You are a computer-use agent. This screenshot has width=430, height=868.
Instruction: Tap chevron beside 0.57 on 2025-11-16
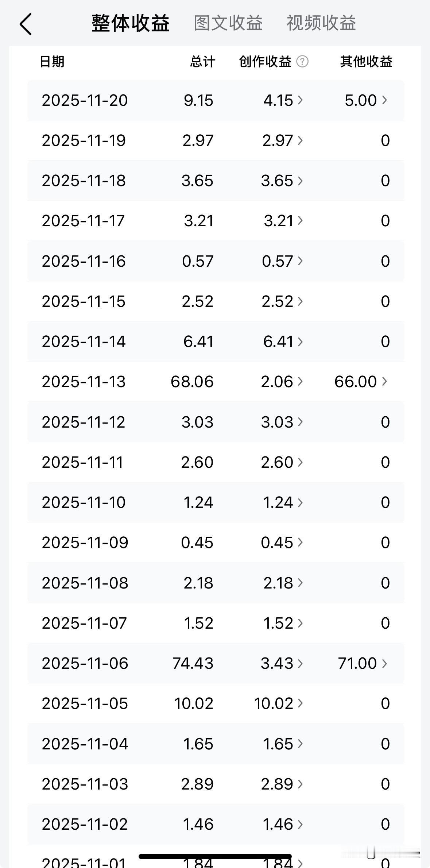coord(300,261)
